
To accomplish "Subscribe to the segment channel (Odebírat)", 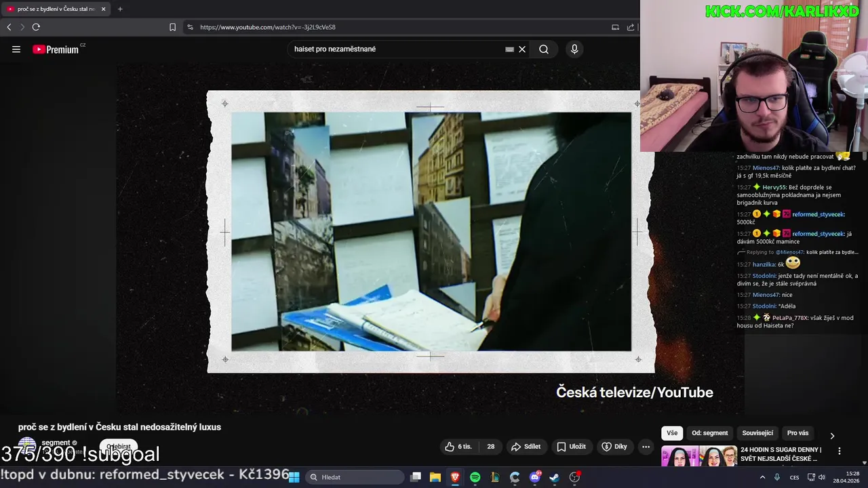I will 119,447.
